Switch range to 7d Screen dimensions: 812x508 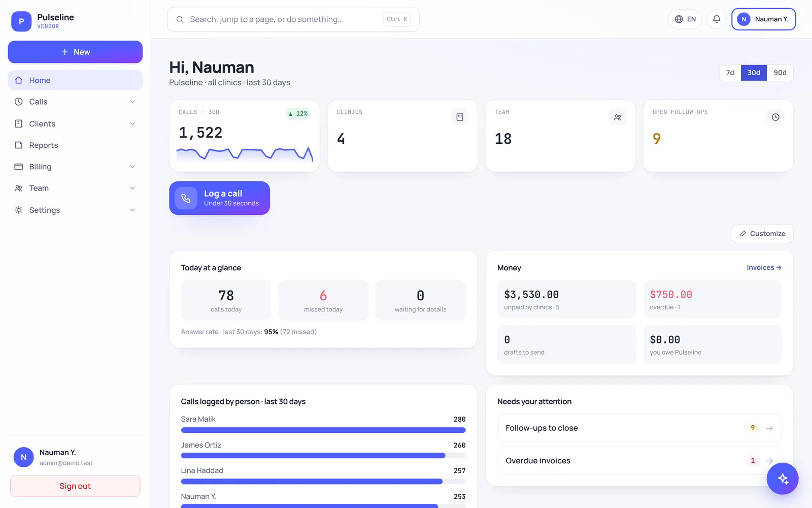730,73
